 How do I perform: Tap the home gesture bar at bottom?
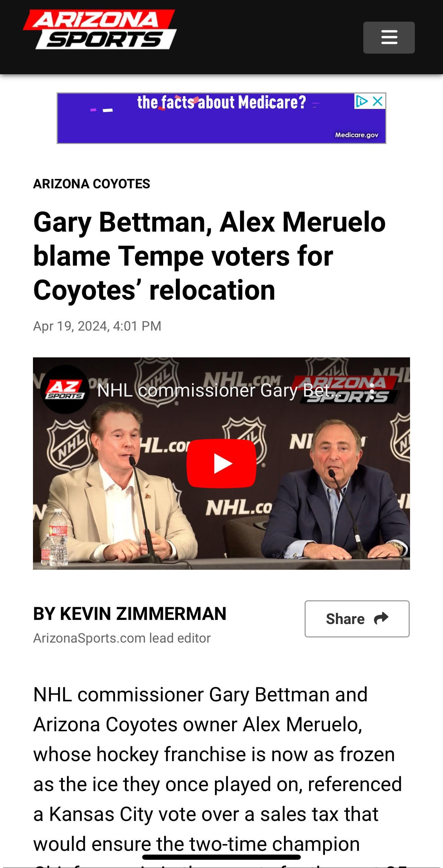(x=221, y=857)
